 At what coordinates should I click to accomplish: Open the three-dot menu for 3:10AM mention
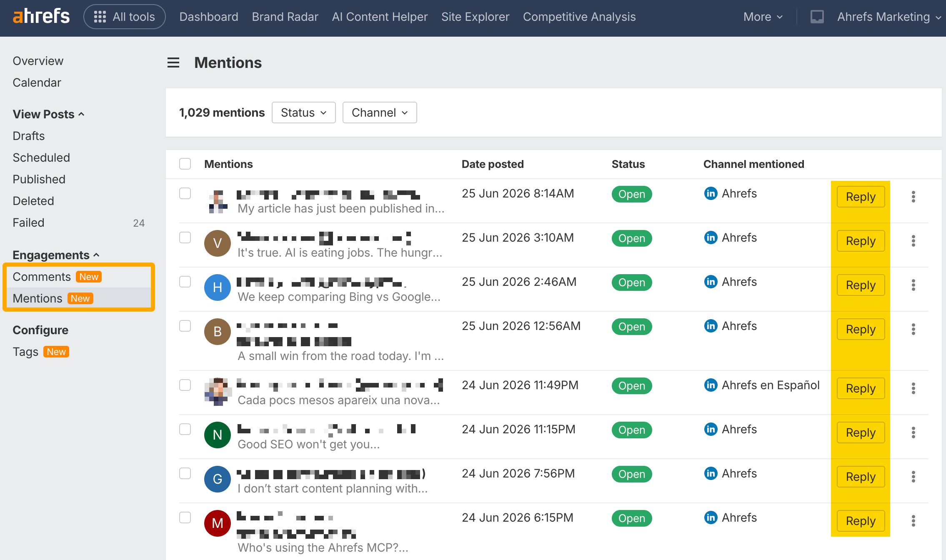(x=913, y=241)
